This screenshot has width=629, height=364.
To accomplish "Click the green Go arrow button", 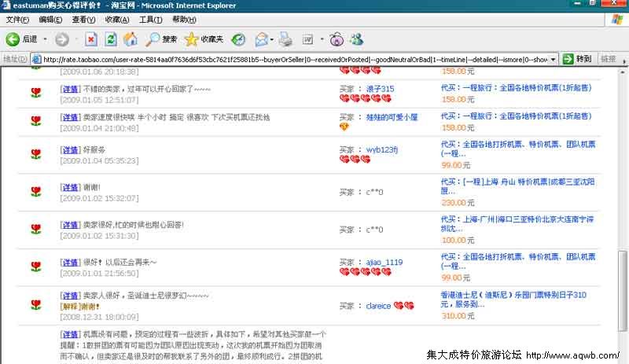I will pos(568,59).
